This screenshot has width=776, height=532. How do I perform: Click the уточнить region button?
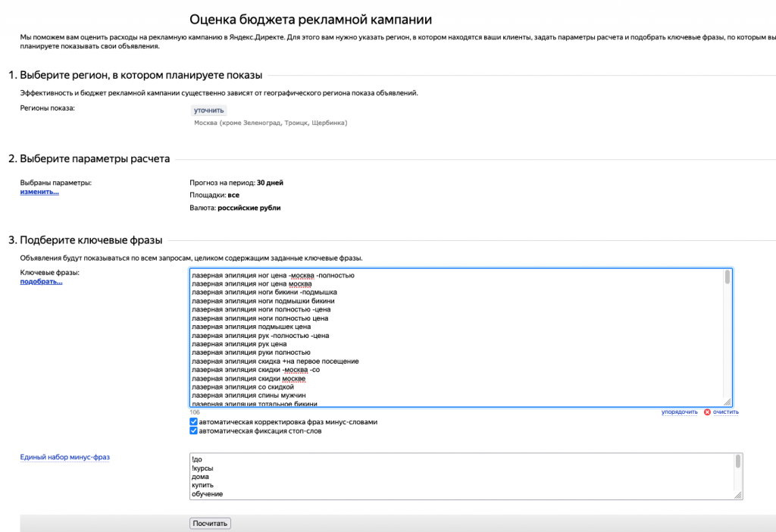[x=209, y=111]
